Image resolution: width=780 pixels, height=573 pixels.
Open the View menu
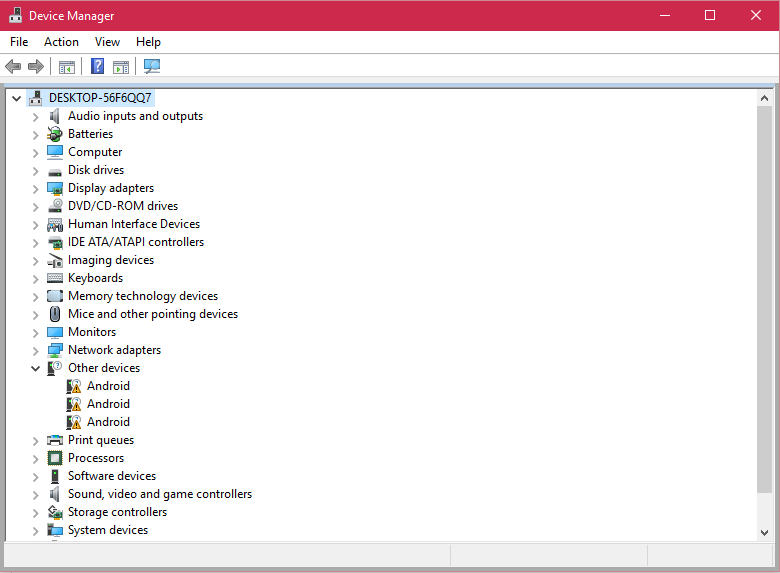tap(107, 42)
